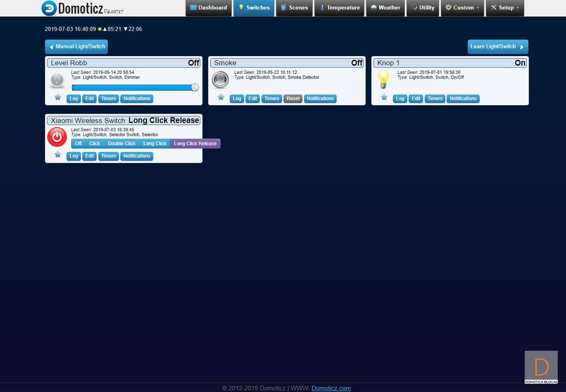
Task: Choose Long Click Release selector option
Action: click(195, 144)
